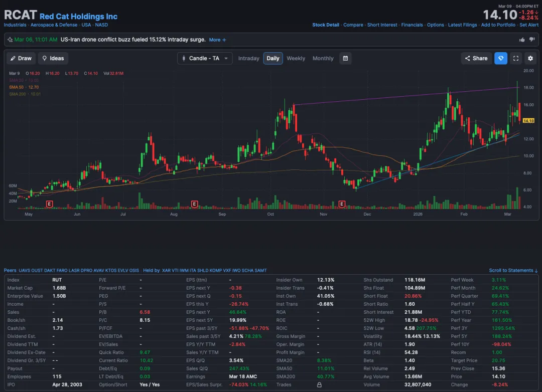Image resolution: width=542 pixels, height=392 pixels.
Task: Open the Peers label link
Action: [x=10, y=270]
